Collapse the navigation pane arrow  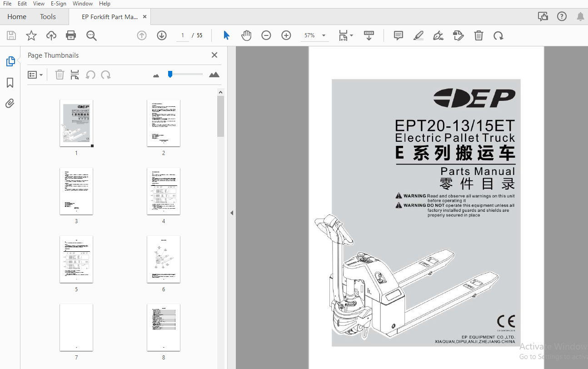[232, 213]
